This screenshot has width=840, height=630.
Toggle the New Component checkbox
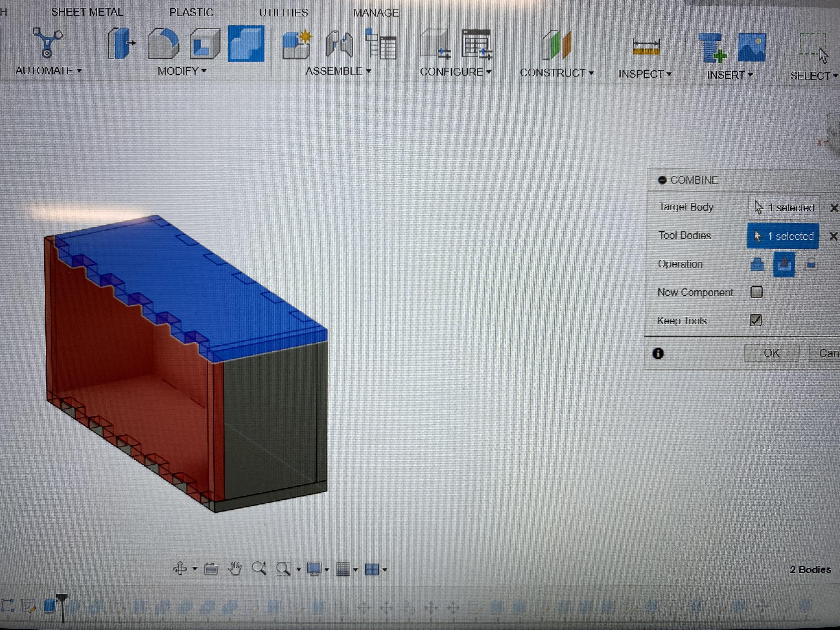coord(756,292)
